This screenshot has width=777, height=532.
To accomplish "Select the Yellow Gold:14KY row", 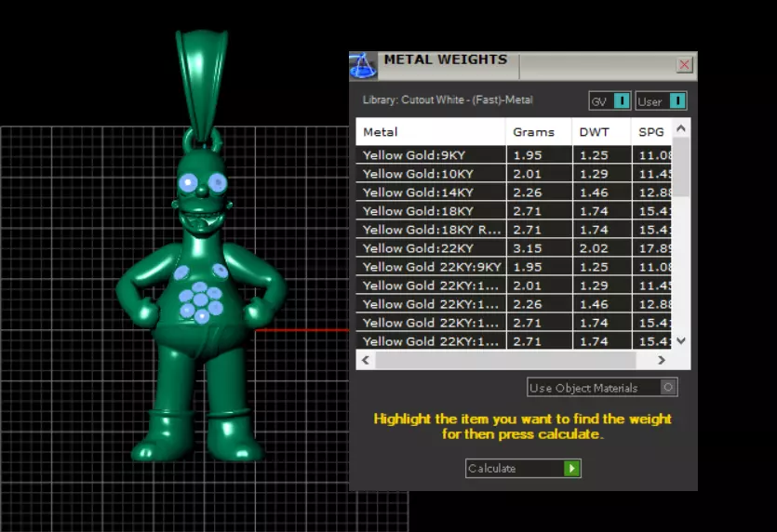I will click(514, 193).
